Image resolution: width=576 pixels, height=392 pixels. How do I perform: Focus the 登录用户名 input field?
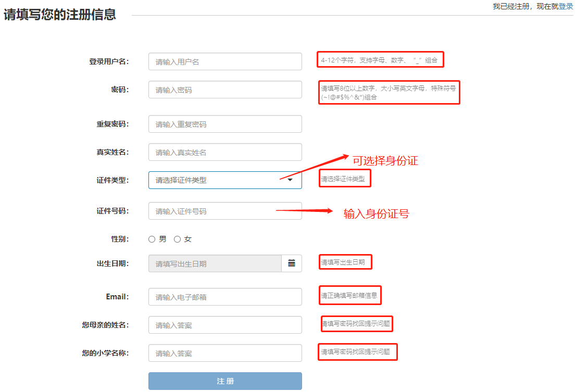point(225,61)
